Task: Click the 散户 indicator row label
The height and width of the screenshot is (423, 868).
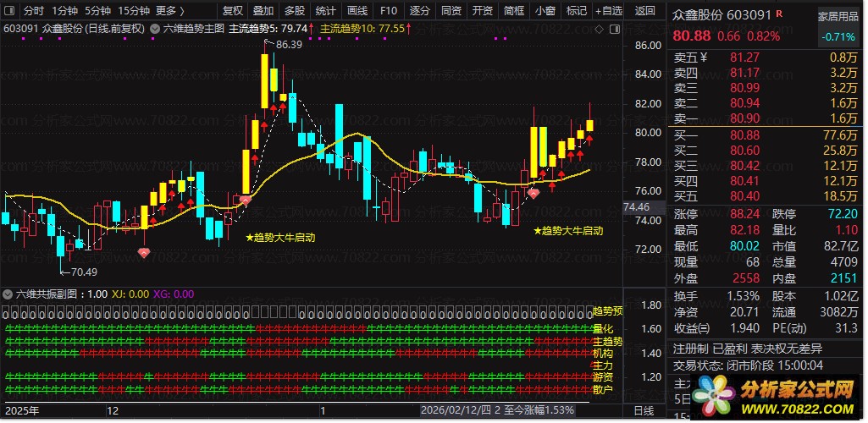Action: [603, 390]
